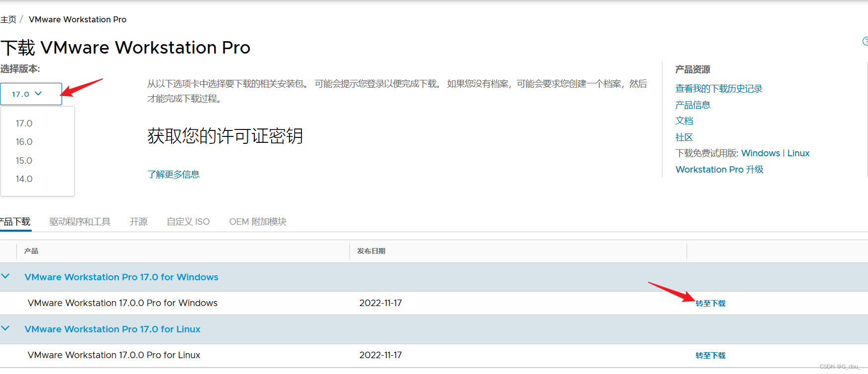The image size is (868, 374).
Task: Switch to the OEM 附加模块 tab
Action: (x=258, y=222)
